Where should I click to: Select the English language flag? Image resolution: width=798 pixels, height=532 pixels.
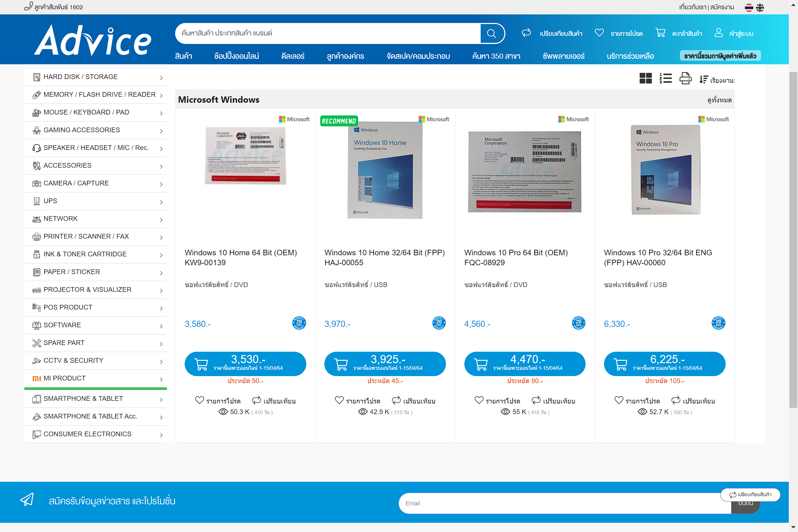coord(760,8)
